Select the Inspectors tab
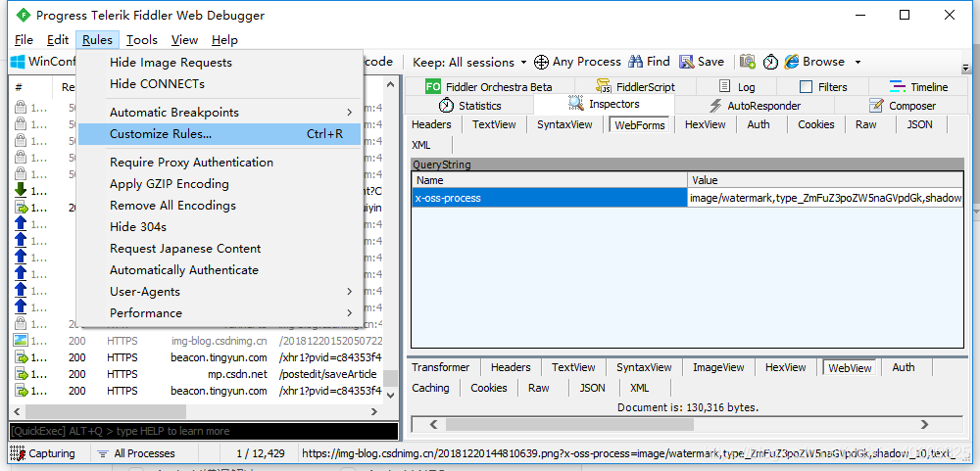 (x=605, y=105)
